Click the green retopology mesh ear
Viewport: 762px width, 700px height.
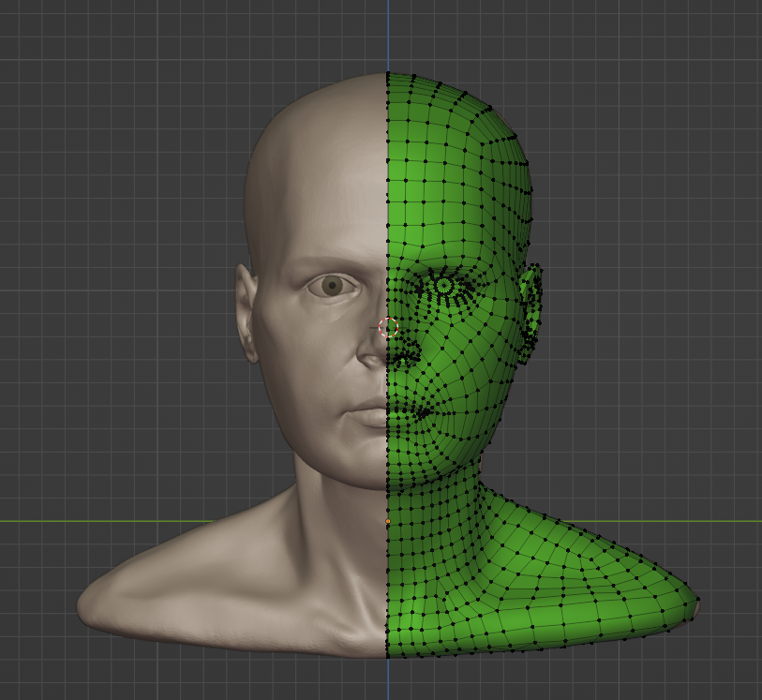(532, 298)
